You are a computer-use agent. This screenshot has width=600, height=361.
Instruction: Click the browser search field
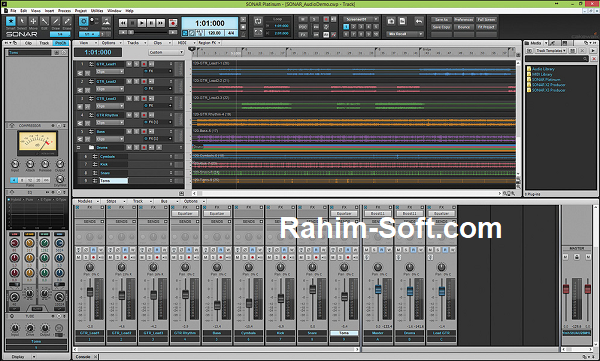tap(557, 59)
